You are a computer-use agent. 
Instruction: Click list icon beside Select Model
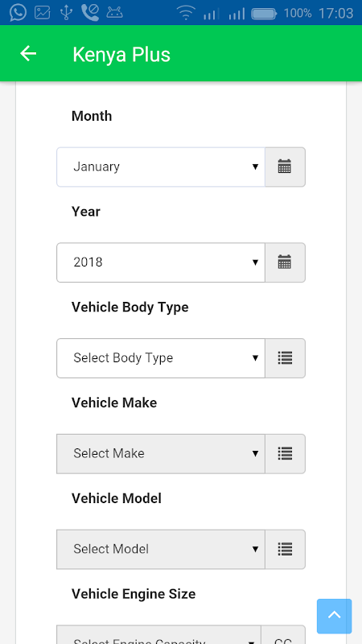285,549
